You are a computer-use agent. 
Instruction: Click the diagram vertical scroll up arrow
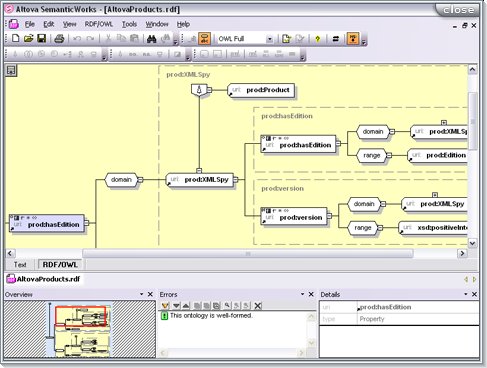[x=472, y=69]
